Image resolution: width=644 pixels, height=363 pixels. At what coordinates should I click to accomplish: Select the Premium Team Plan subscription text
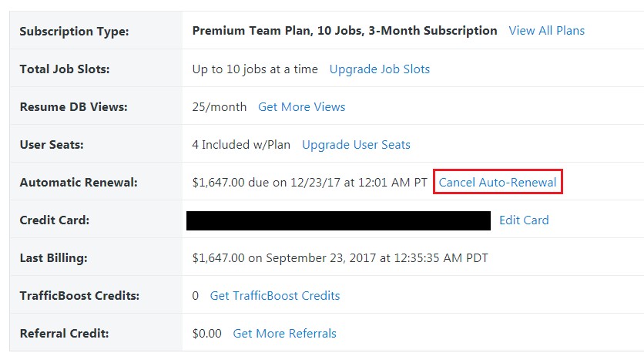344,31
